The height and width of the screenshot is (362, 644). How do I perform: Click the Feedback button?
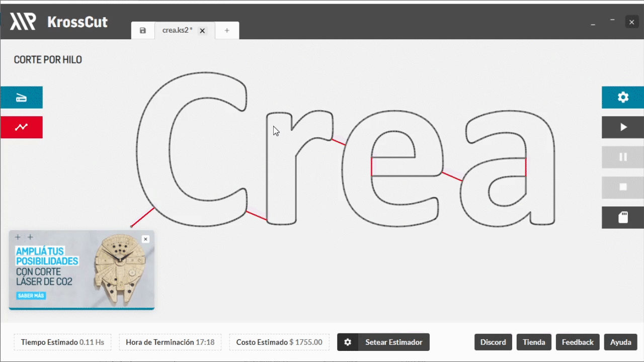click(x=578, y=342)
